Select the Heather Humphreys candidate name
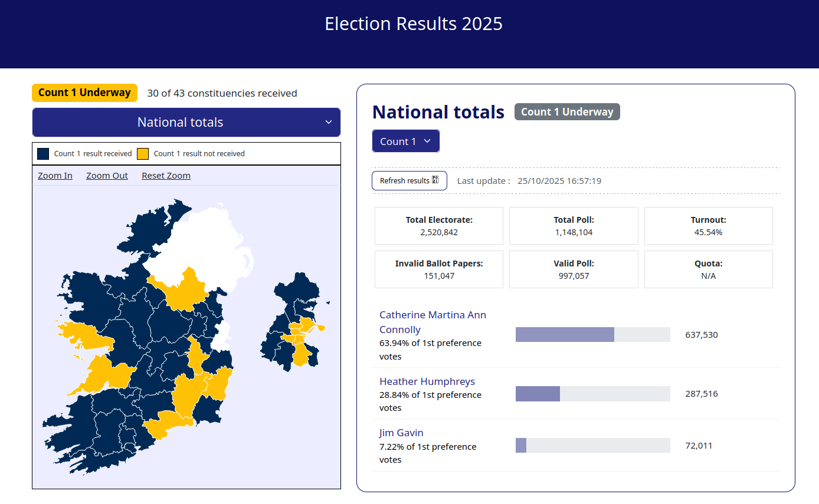819x504 pixels. [x=427, y=381]
